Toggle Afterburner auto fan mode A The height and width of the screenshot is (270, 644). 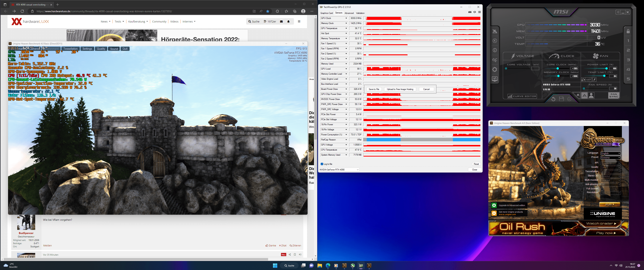584,95
